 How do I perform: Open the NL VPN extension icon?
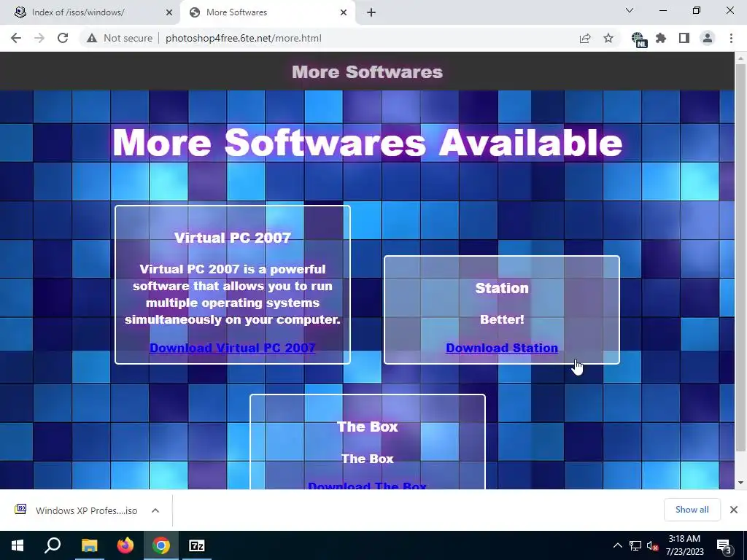tap(638, 39)
